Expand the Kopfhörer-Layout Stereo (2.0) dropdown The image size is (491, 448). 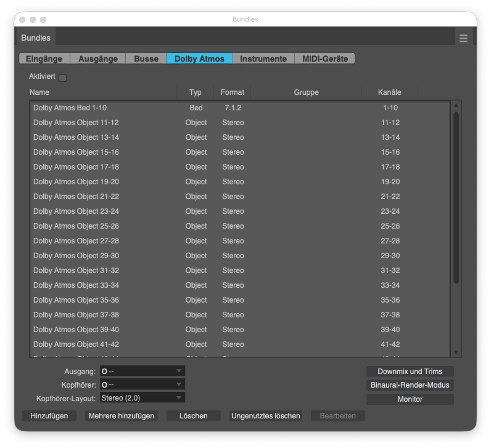142,398
